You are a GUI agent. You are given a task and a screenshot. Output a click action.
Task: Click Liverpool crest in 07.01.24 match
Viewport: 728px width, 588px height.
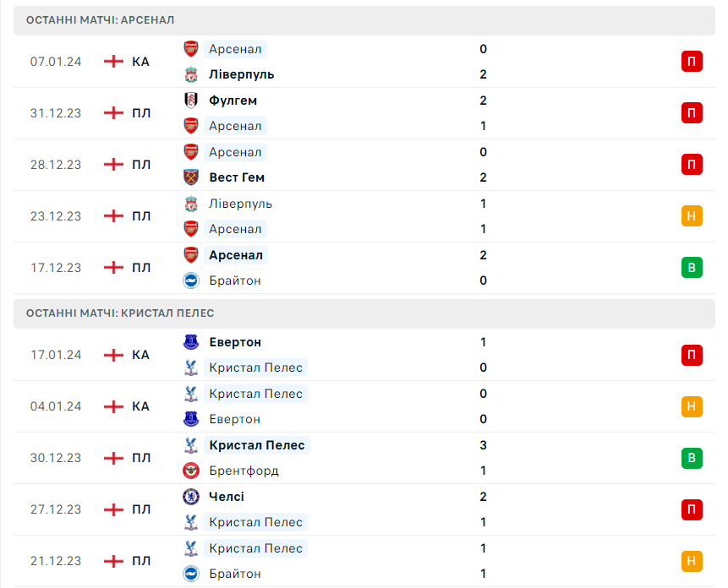(191, 74)
